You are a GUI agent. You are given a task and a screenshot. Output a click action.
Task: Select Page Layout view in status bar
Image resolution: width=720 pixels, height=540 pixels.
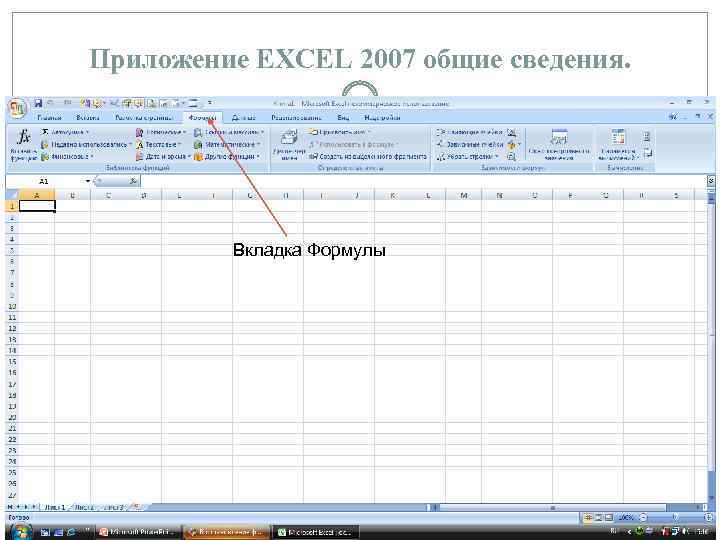pos(598,518)
